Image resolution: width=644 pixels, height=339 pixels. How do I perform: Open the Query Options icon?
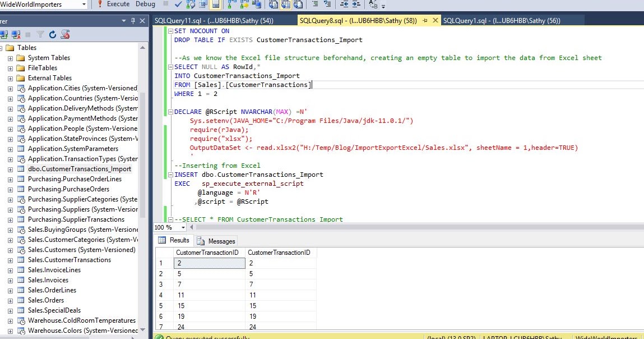click(x=203, y=4)
